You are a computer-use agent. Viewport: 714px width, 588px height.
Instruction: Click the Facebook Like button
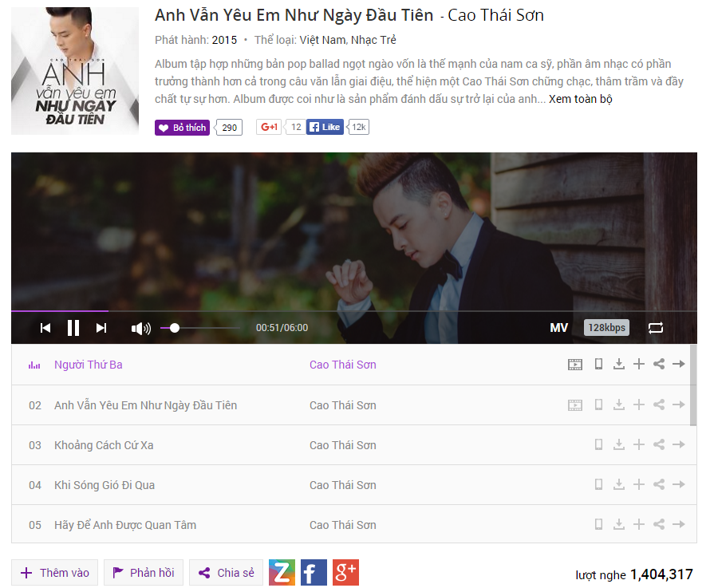[x=325, y=127]
